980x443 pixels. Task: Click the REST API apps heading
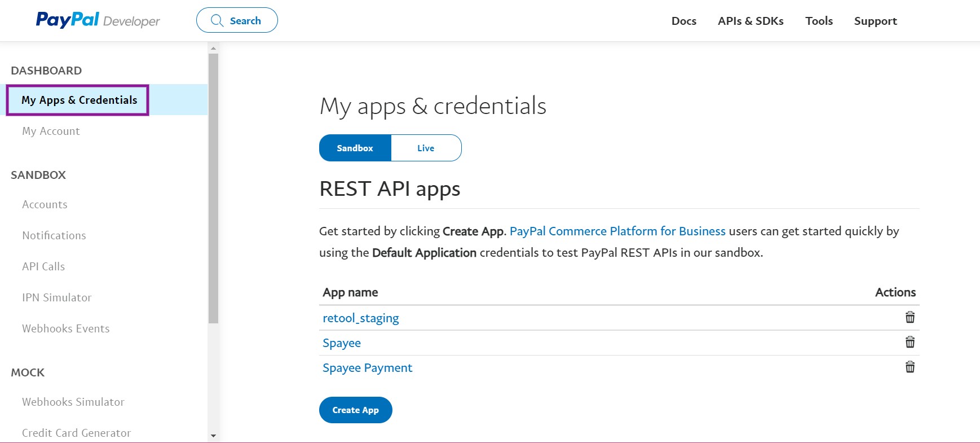[390, 188]
